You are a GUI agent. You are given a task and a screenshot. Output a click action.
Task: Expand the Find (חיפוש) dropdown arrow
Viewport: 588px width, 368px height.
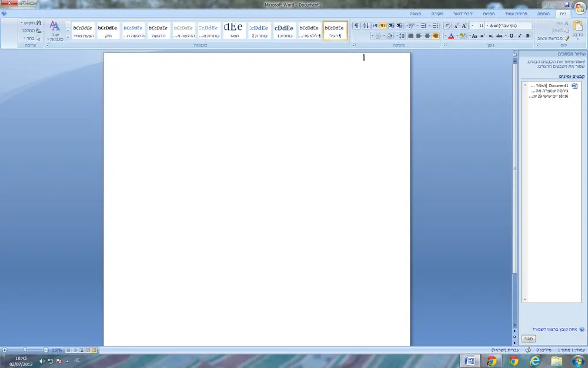pyautogui.click(x=21, y=23)
